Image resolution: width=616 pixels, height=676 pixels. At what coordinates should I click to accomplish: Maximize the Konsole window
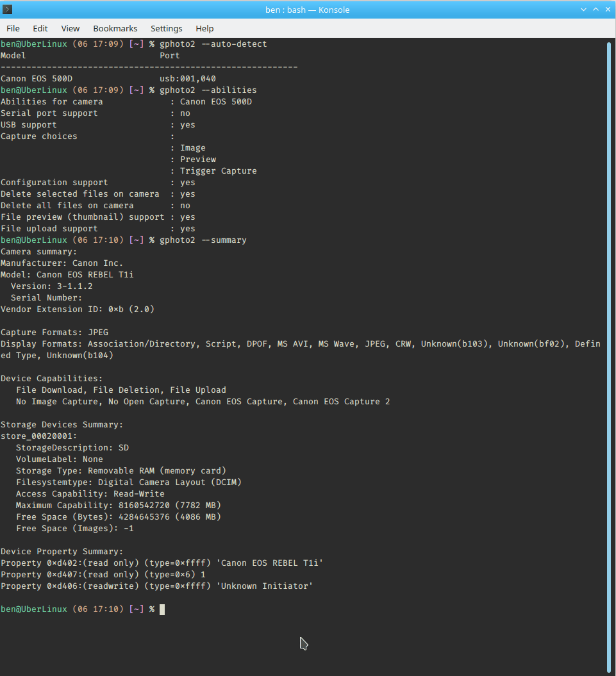595,10
